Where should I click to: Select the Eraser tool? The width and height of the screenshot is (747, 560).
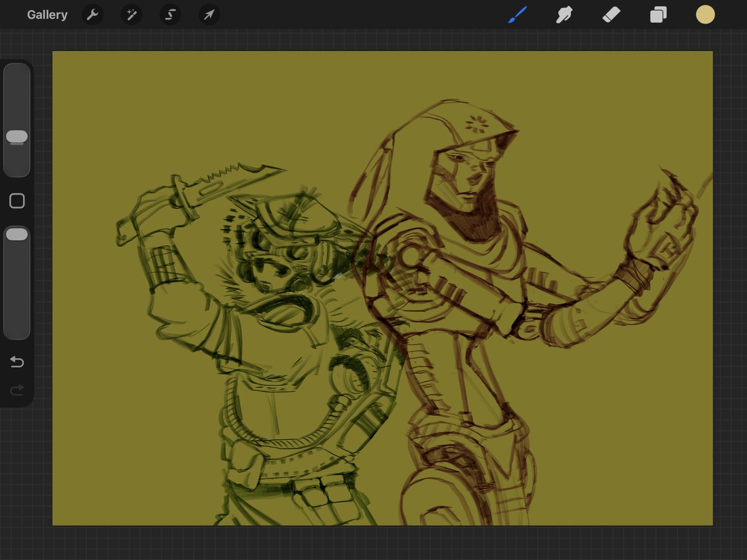click(611, 15)
